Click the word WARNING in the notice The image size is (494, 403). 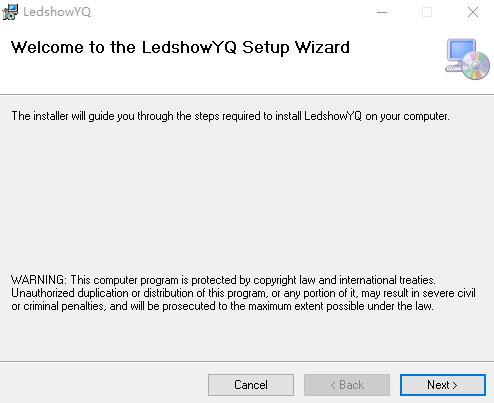point(39,280)
